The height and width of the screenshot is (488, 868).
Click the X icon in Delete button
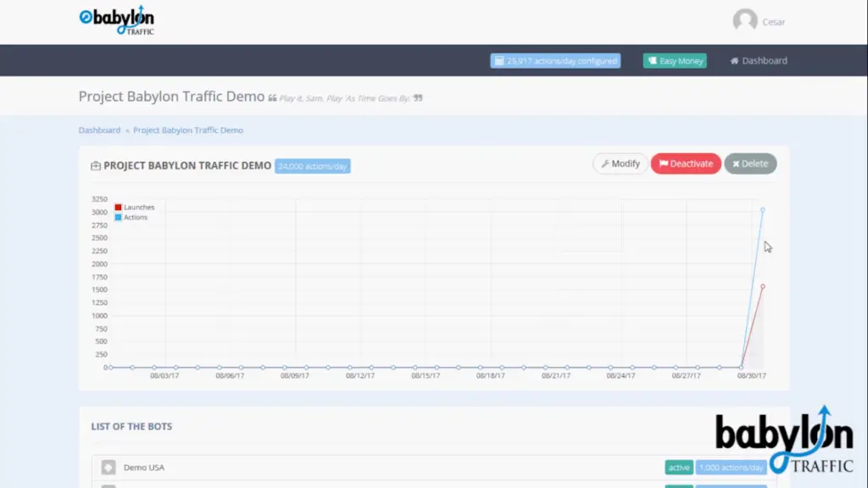point(736,164)
